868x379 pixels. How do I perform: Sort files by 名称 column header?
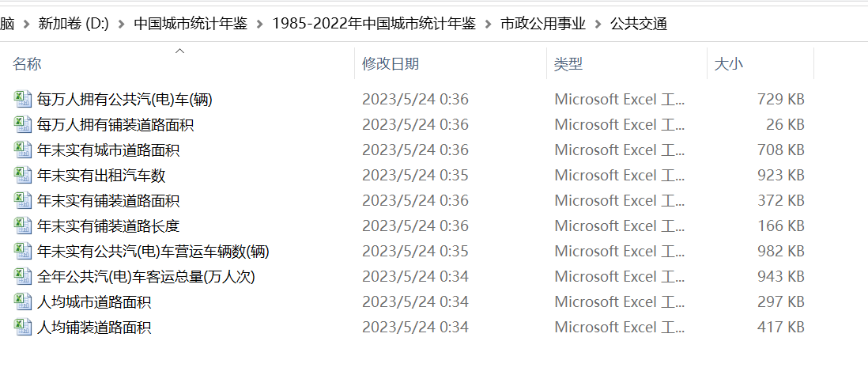click(x=28, y=64)
